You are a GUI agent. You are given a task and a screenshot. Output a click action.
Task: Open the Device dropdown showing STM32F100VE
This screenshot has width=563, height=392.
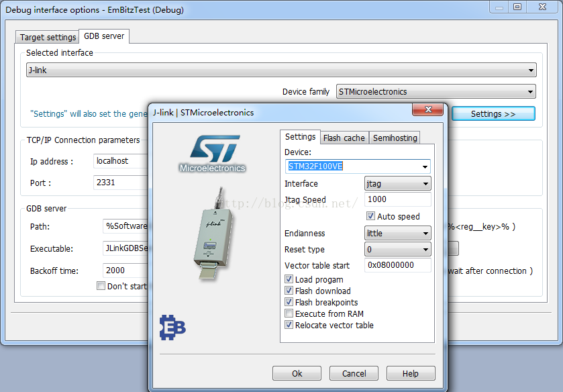[425, 166]
